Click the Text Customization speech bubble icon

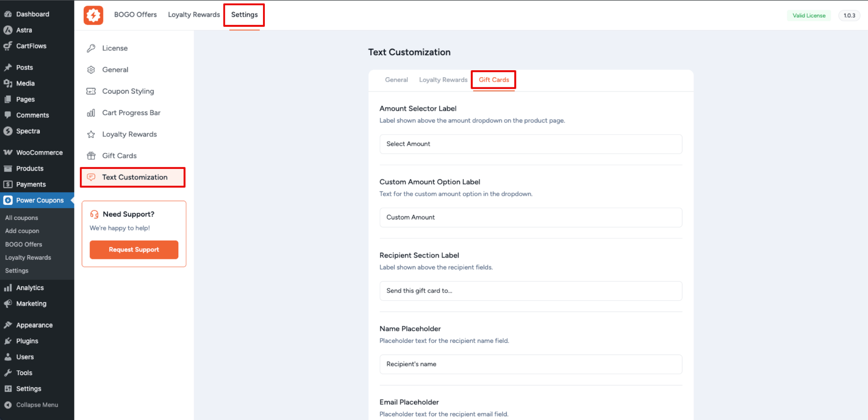(91, 177)
